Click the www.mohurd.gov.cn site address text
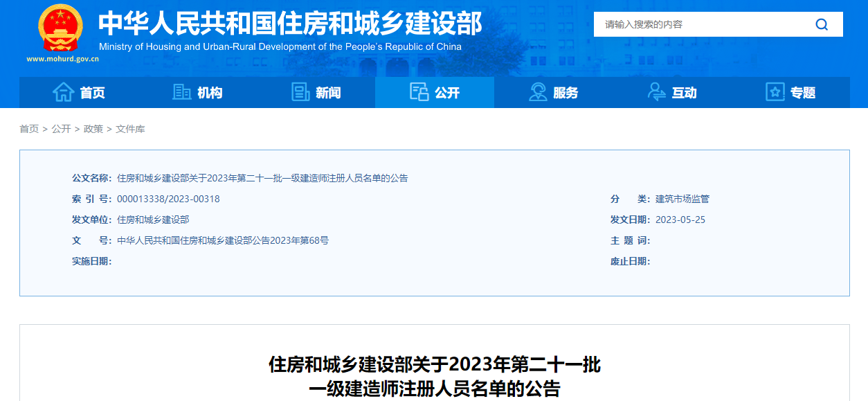Image resolution: width=868 pixels, height=401 pixels. (62, 59)
